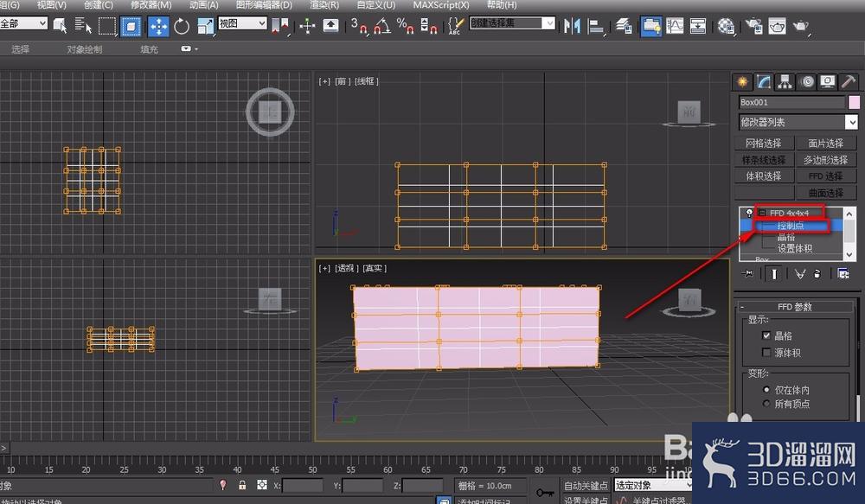The width and height of the screenshot is (865, 504).
Task: Activate the Select and Rotate tool
Action: [182, 26]
